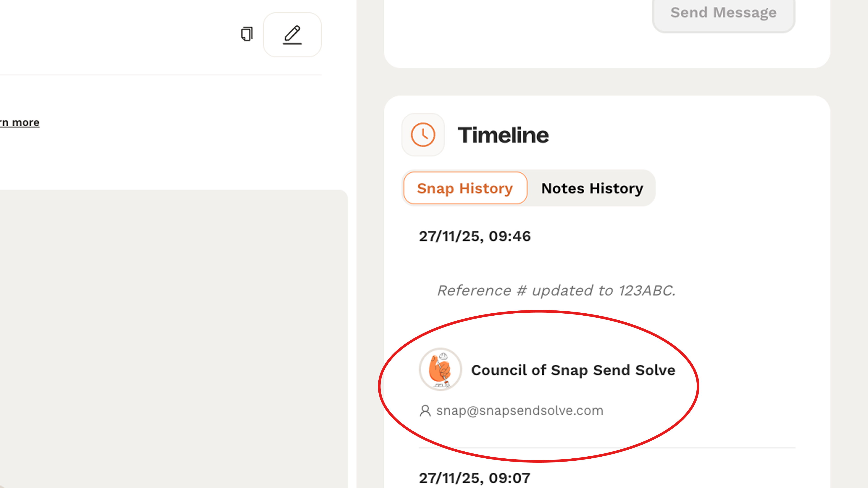
Task: Click the snap@snapsendsolve.com email address
Action: (x=520, y=411)
